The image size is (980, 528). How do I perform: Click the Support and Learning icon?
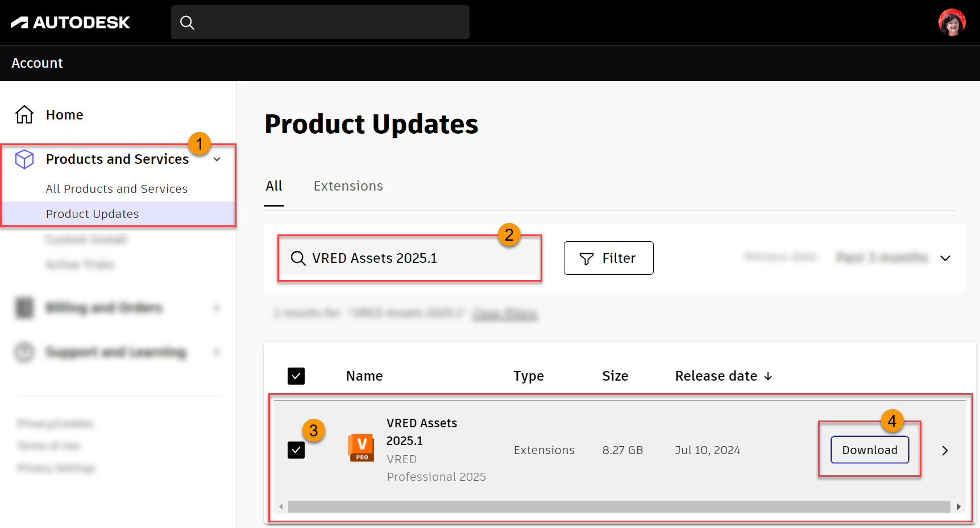point(24,352)
